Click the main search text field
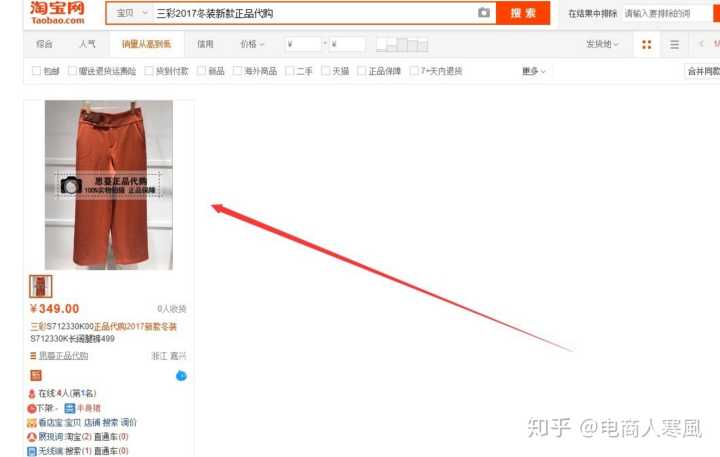Image resolution: width=720 pixels, height=457 pixels. 315,13
